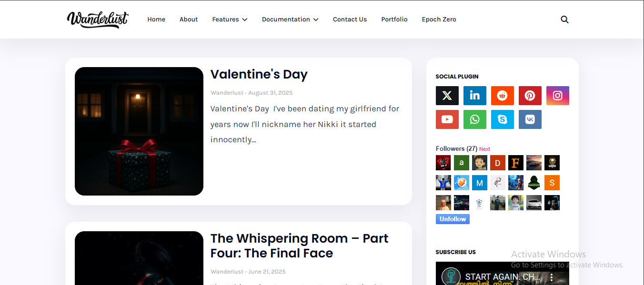
Task: Select Portfolio in the navigation bar
Action: pos(394,20)
